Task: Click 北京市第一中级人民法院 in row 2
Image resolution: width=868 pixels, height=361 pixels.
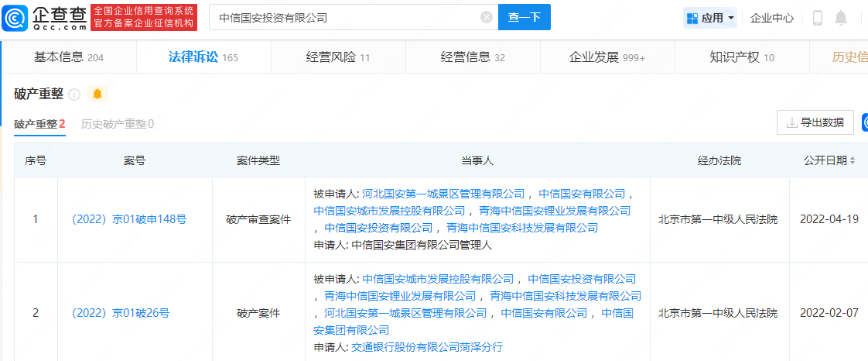Action: point(718,313)
